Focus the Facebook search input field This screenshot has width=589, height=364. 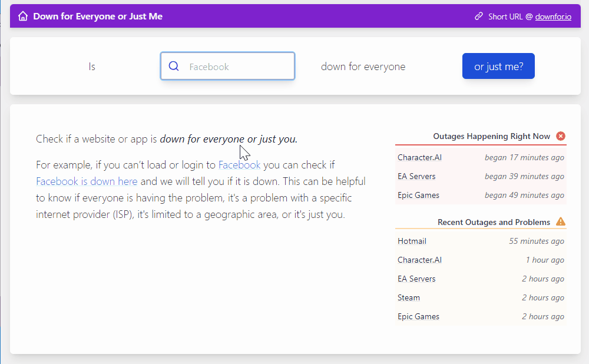click(x=227, y=66)
